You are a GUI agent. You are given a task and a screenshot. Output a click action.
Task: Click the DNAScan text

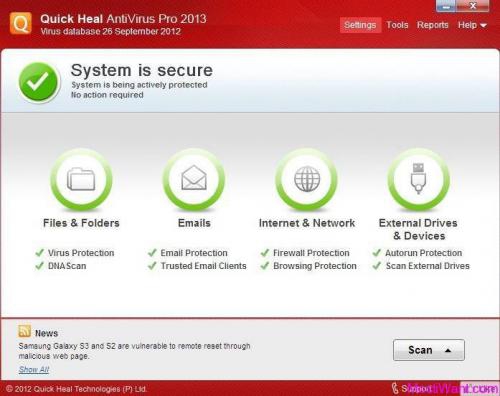[67, 266]
